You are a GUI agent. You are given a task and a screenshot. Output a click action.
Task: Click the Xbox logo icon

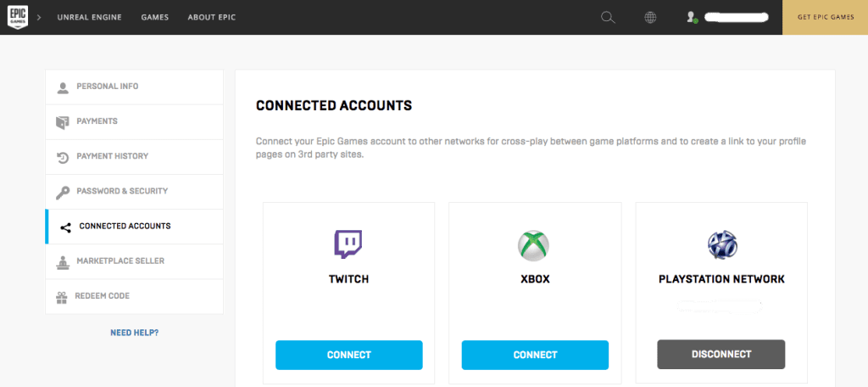(x=534, y=245)
